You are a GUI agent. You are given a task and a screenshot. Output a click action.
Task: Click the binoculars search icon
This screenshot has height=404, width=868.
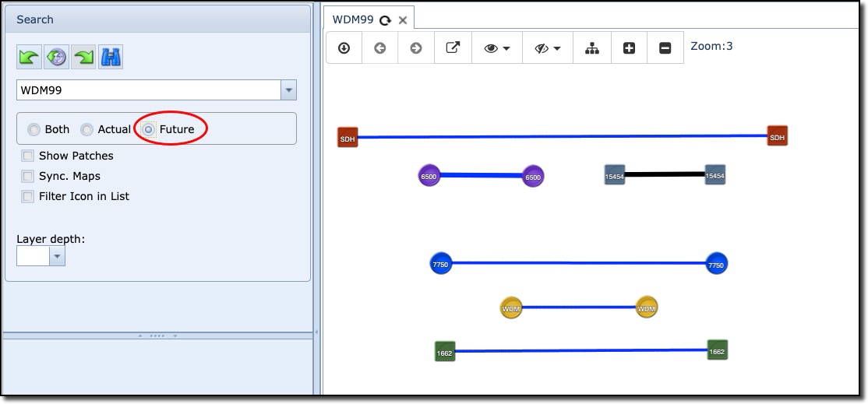pyautogui.click(x=110, y=57)
